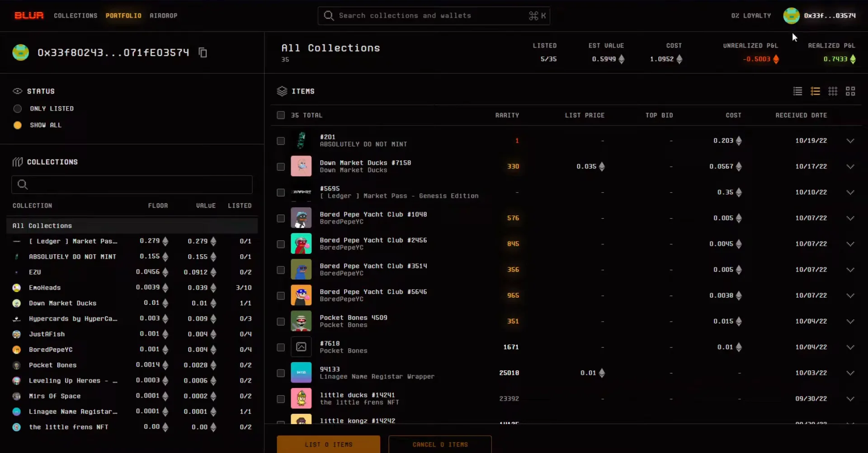Copy the wallet address with the copy icon

pos(203,53)
